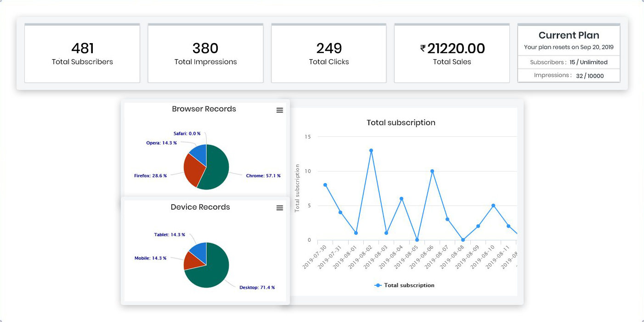Screen dimensions: 644x322
Task: Click the Current Plan heading
Action: click(569, 35)
